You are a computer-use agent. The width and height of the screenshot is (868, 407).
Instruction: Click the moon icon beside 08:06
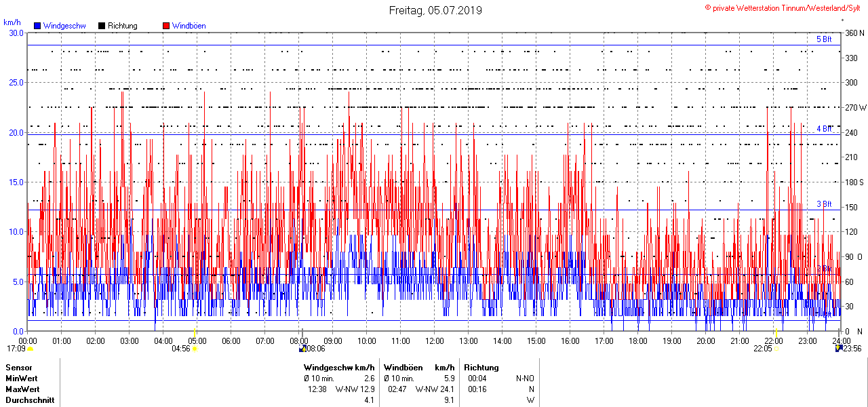pos(302,349)
